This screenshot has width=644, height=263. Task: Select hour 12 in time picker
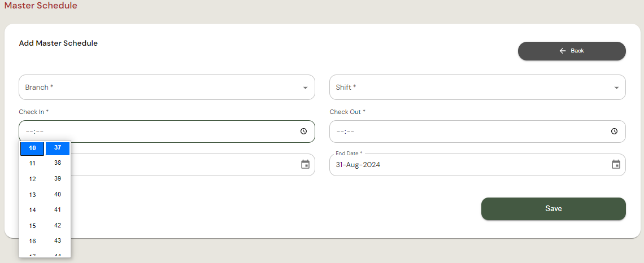pyautogui.click(x=32, y=179)
